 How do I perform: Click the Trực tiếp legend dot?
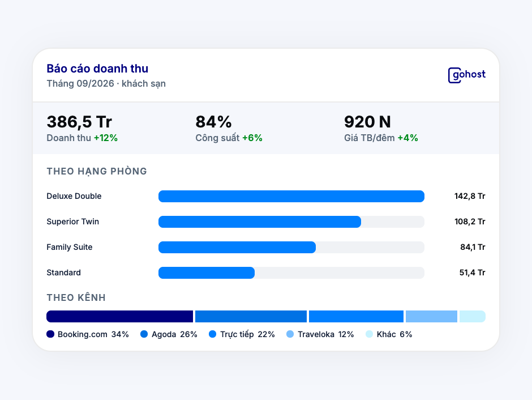(213, 334)
